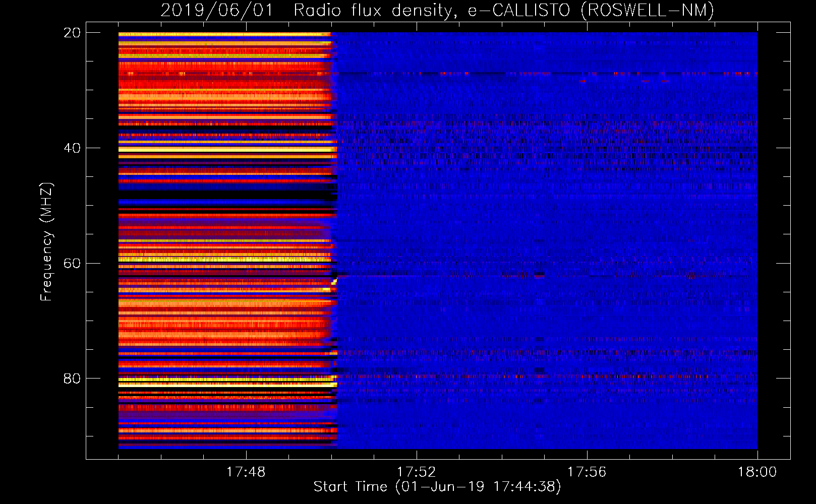This screenshot has height=504, width=816.
Task: Click the 'Start Time (01-Jun-19 17:44:38)' label
Action: (x=437, y=487)
